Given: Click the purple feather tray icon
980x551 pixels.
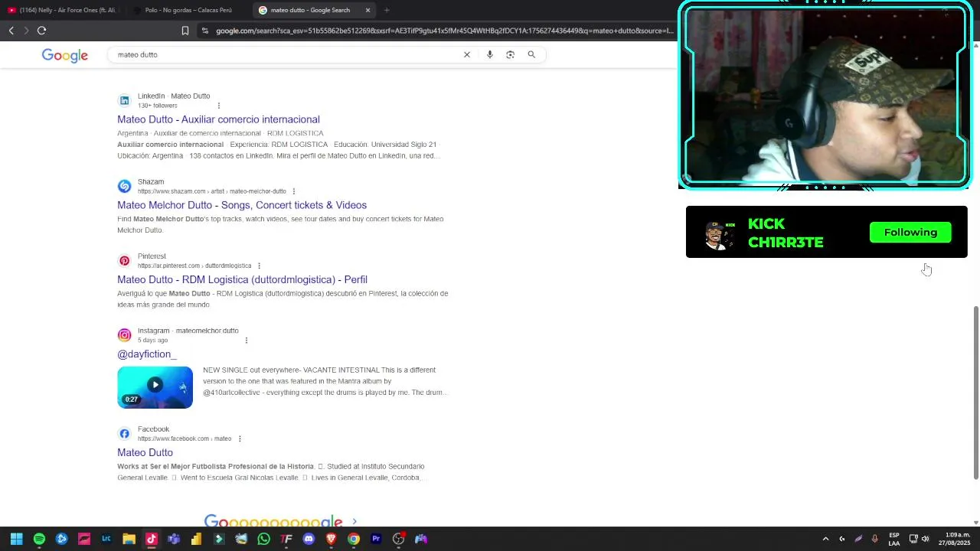Looking at the screenshot, I should coord(858,539).
